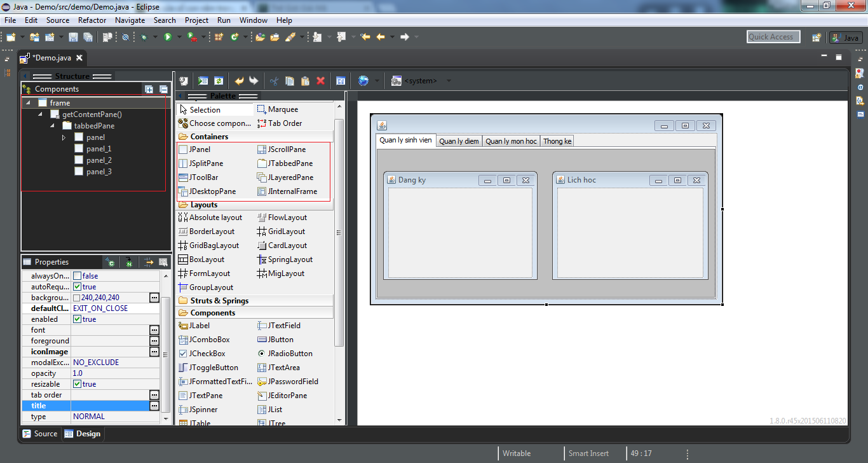
Task: Click the defaultCloseOperation EXIT_ON_CLOSE value
Action: click(100, 308)
